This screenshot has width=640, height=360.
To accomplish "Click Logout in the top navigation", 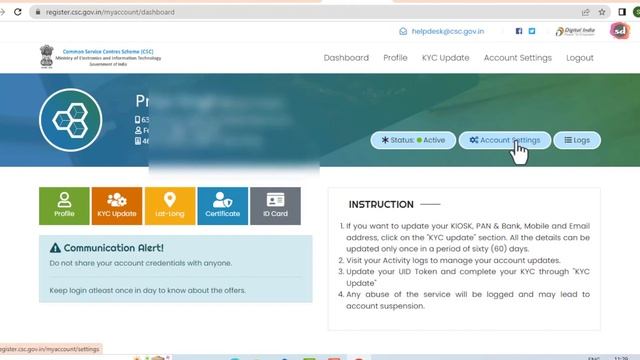I will click(580, 58).
